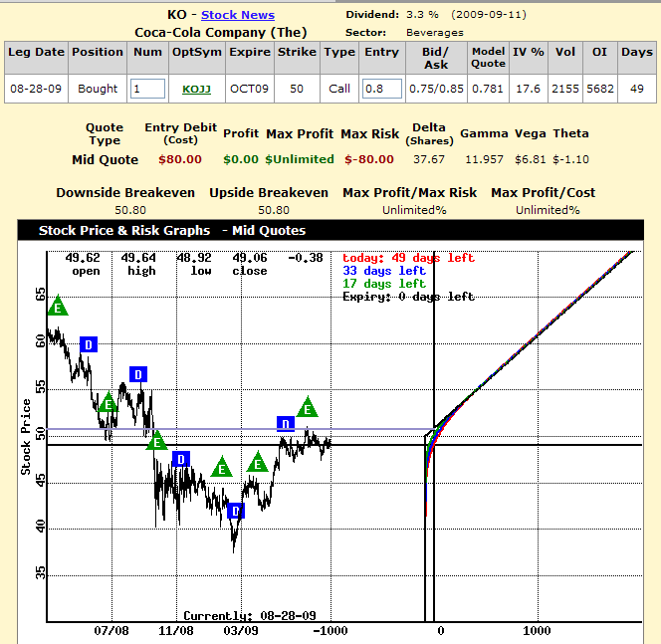
Task: Click the dividend marker on the strike line
Action: (x=286, y=424)
